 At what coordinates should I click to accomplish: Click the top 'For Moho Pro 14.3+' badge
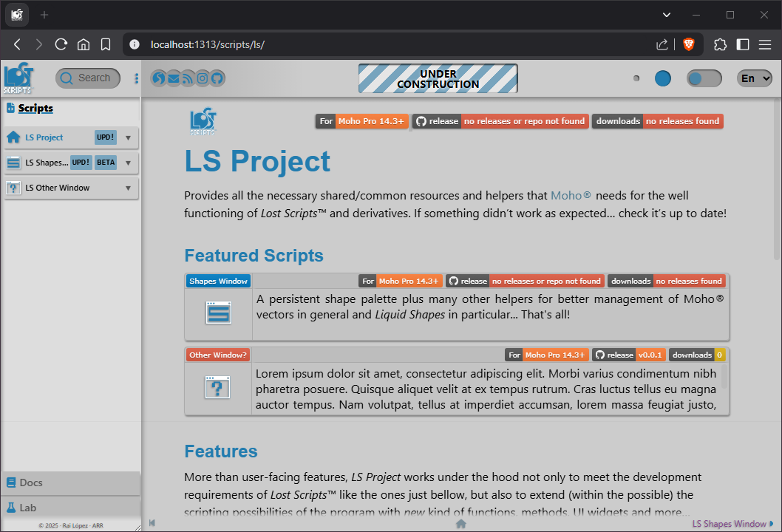pyautogui.click(x=362, y=121)
